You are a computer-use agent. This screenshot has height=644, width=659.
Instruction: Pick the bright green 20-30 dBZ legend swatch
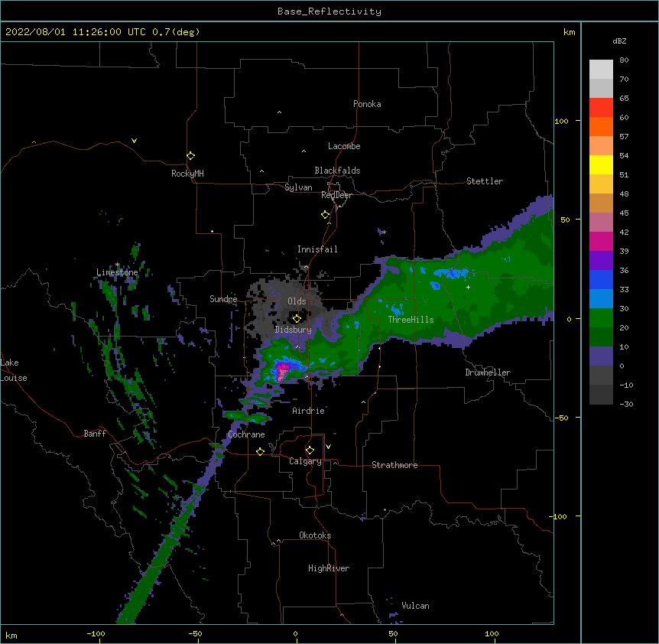[x=601, y=318]
